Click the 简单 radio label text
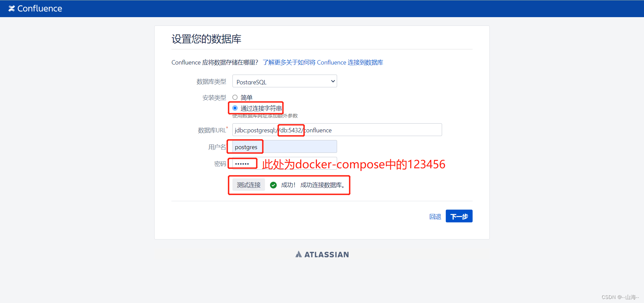This screenshot has width=644, height=303. [x=246, y=98]
